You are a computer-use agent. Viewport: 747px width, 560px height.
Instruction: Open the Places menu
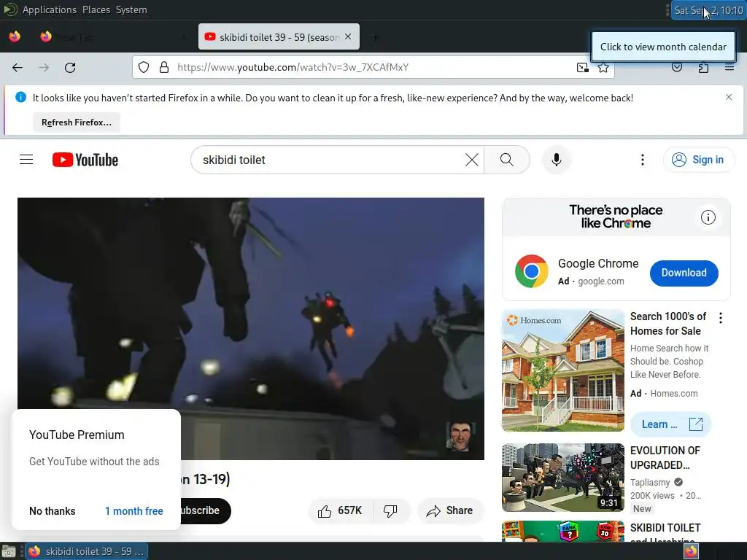pyautogui.click(x=96, y=9)
